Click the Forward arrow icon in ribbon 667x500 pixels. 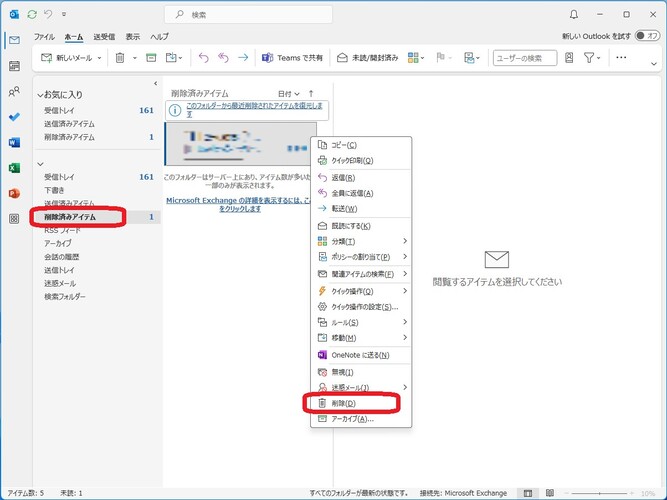[x=243, y=57]
